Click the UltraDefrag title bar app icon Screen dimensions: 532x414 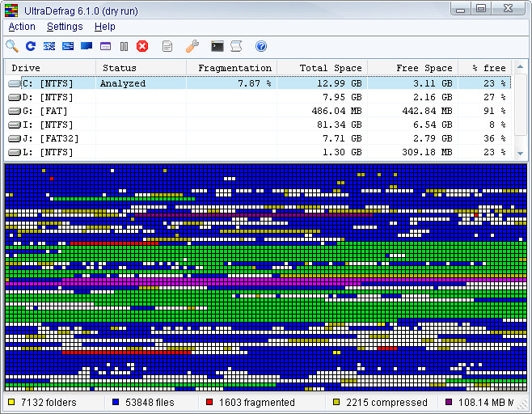click(x=11, y=11)
